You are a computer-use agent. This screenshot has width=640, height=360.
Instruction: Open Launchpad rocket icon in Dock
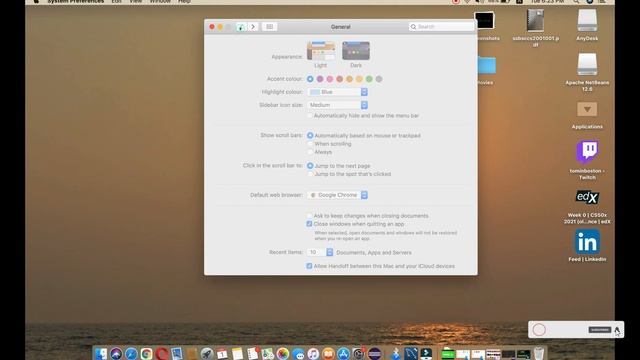(x=207, y=353)
